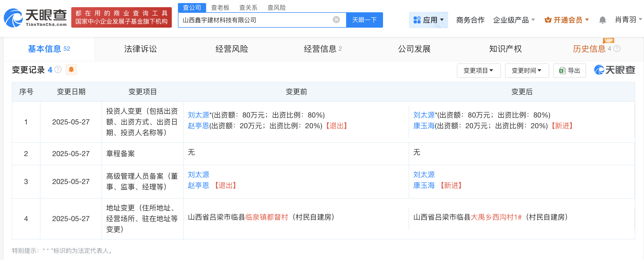Open the 开通会员 membership dropdown

click(x=567, y=20)
